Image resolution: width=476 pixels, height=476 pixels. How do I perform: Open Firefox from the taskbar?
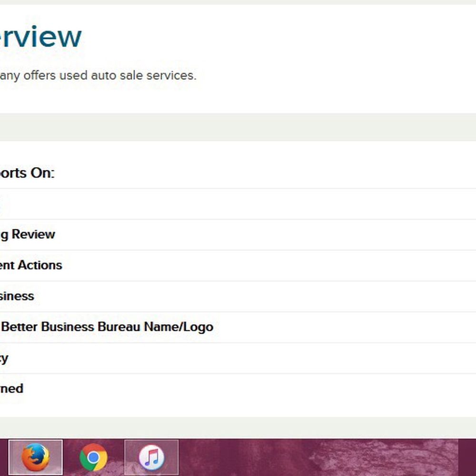36,457
